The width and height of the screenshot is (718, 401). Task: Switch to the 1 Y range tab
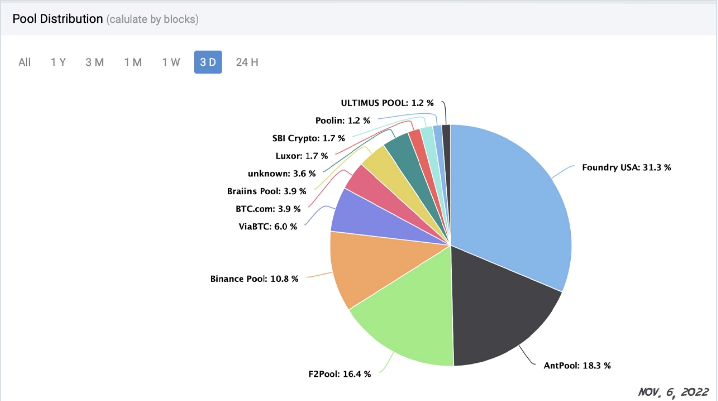coord(58,62)
